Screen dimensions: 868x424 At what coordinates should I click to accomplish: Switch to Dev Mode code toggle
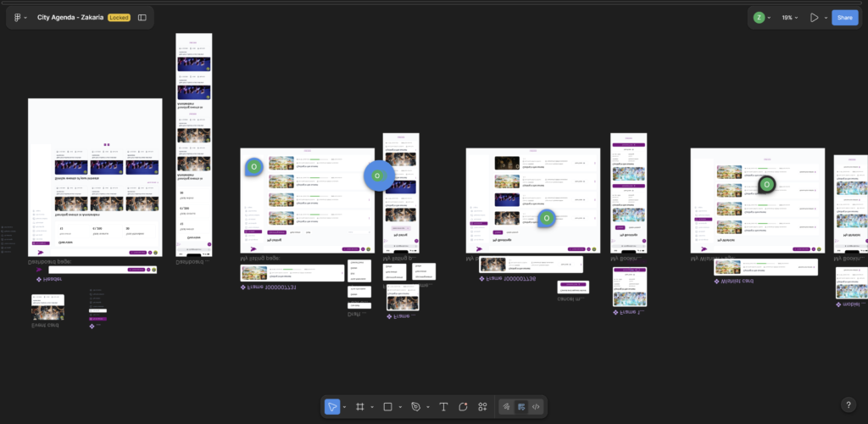click(536, 407)
